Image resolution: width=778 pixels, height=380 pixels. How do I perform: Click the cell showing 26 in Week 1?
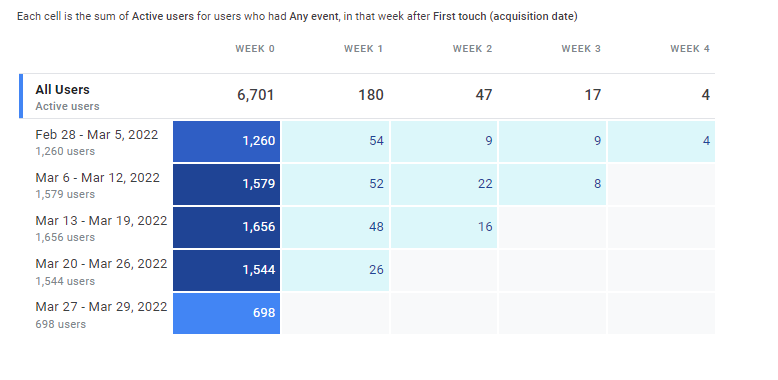coord(335,270)
